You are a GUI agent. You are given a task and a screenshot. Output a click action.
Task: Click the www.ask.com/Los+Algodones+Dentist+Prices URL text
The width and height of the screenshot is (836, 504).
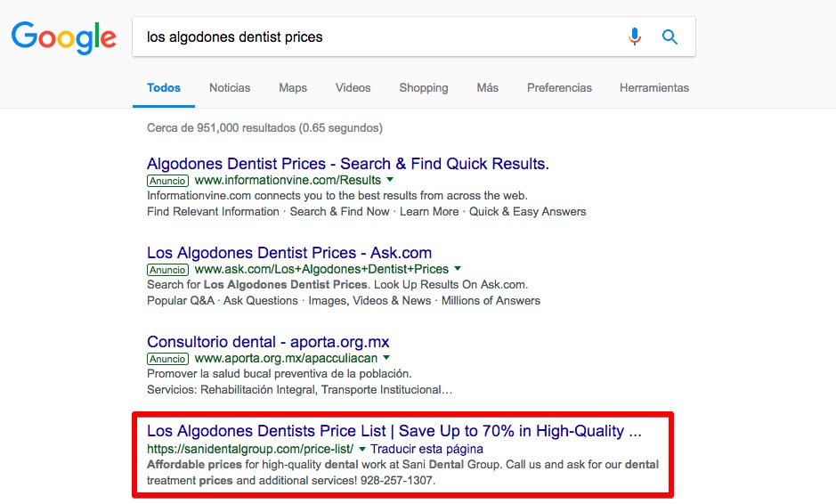coord(321,269)
